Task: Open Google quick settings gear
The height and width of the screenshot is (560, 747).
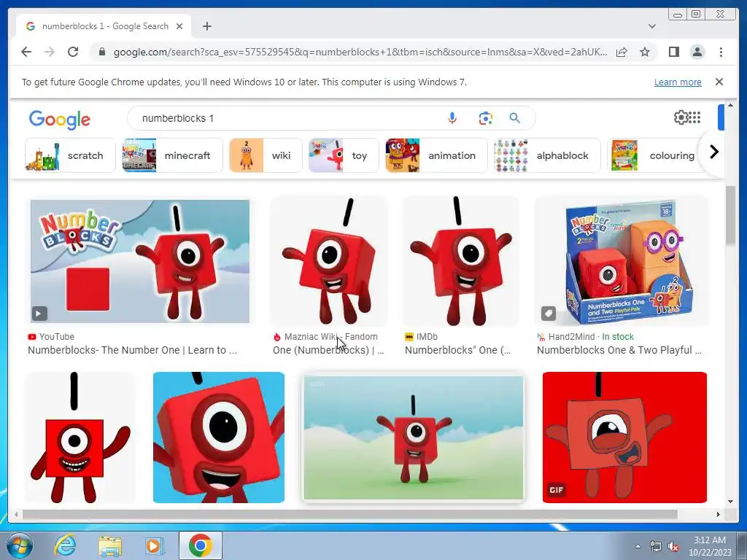Action: click(x=681, y=117)
